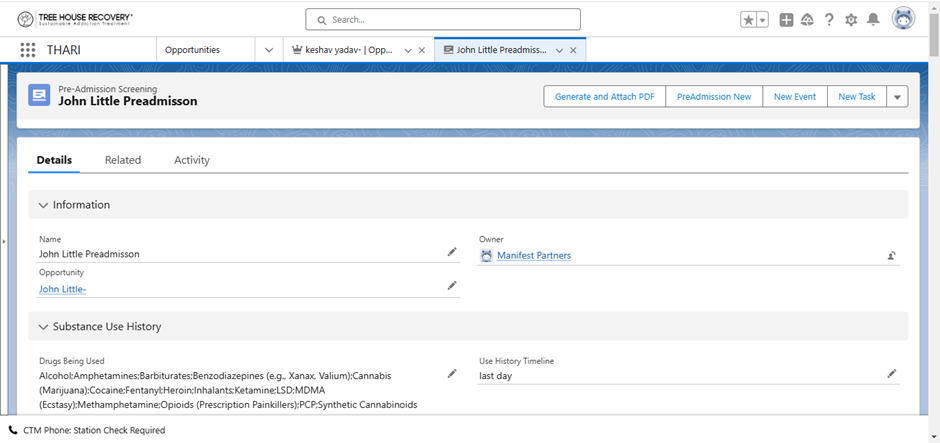Collapse the Substance Use History section

click(44, 327)
